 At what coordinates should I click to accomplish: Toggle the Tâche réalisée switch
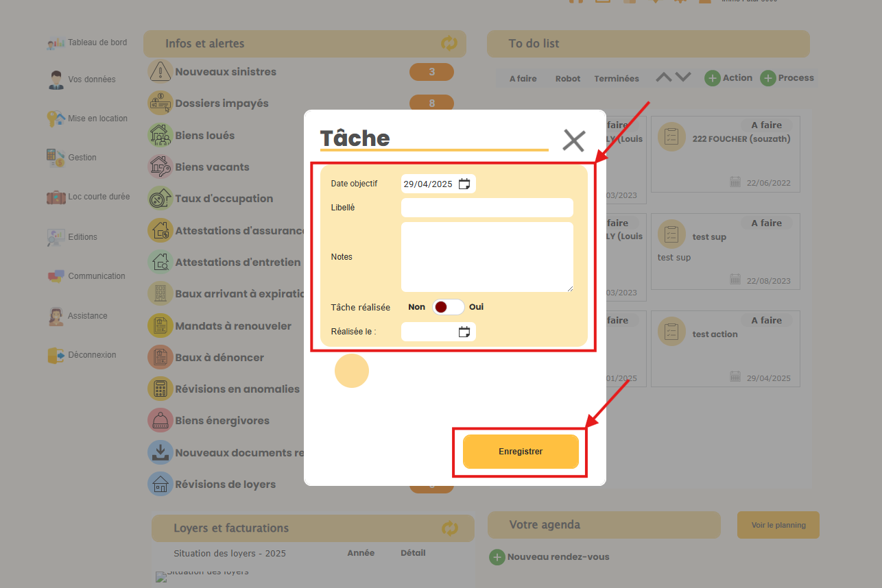pyautogui.click(x=448, y=307)
